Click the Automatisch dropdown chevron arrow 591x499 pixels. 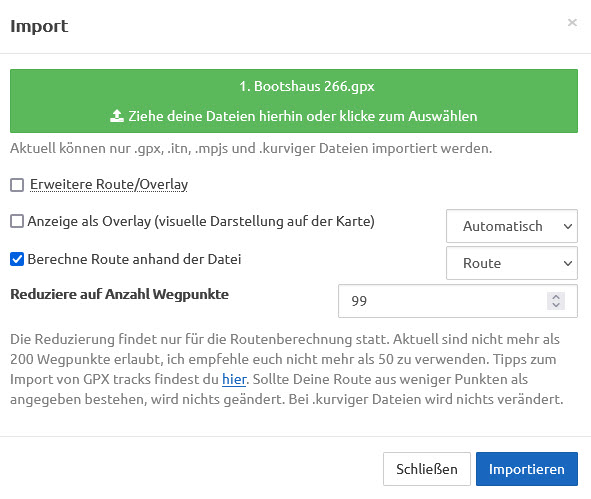(x=568, y=226)
